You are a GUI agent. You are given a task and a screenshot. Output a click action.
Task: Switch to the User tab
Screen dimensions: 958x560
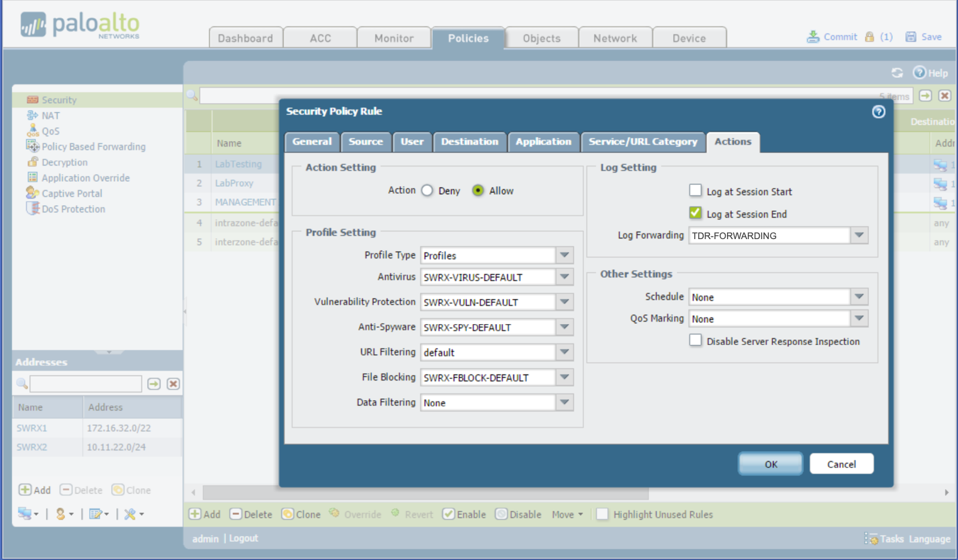pos(412,142)
